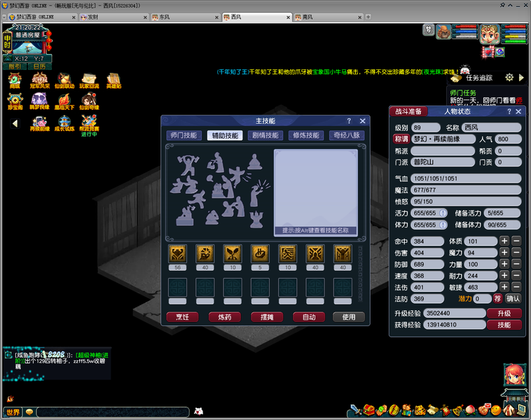Click the 升级 level up button
The image size is (531, 420).
click(x=504, y=314)
